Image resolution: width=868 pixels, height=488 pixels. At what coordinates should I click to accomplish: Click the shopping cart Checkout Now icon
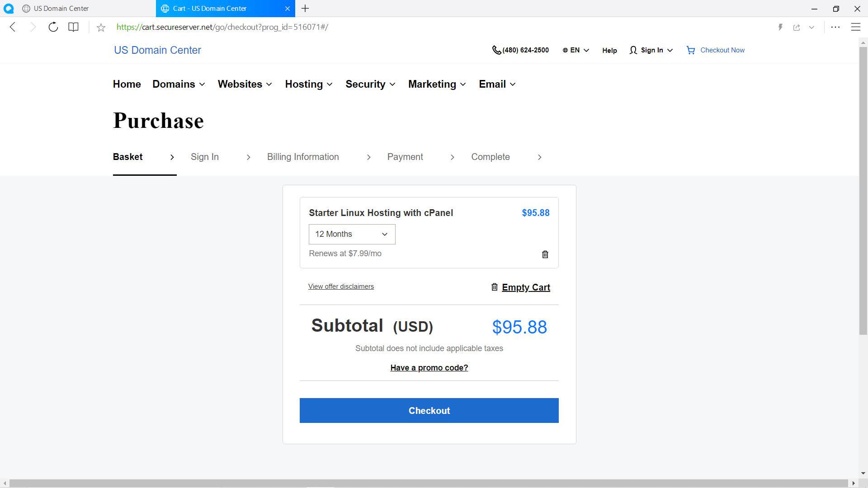[691, 50]
